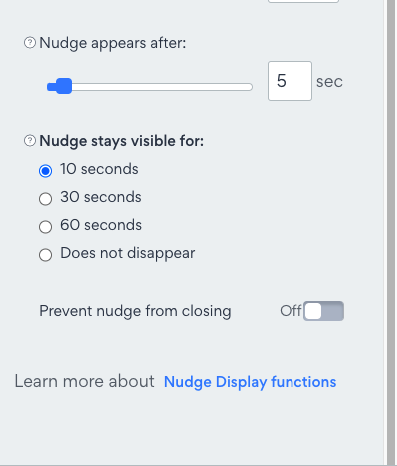
Task: Toggle Prevent nudge from closing switch
Action: click(323, 311)
